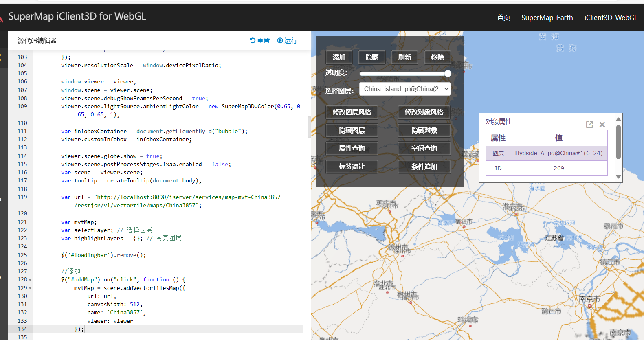Click 隐藏对象 button
The width and height of the screenshot is (644, 340).
coord(424,130)
